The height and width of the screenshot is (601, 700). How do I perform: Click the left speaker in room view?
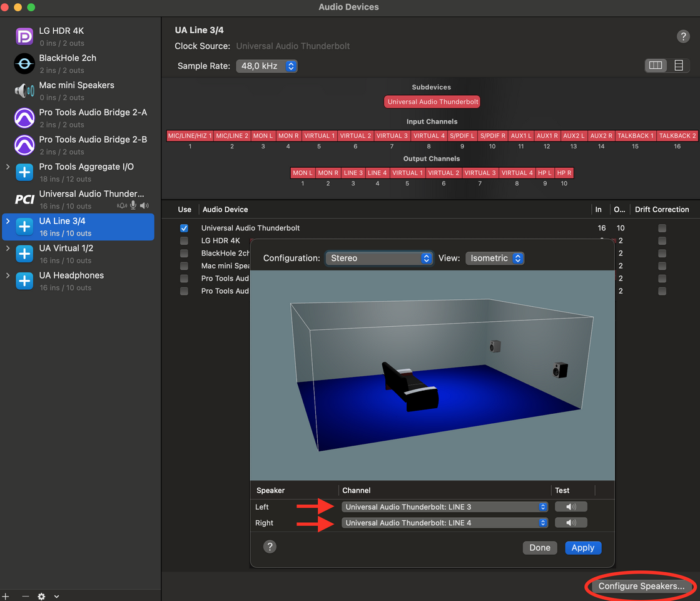coord(495,346)
